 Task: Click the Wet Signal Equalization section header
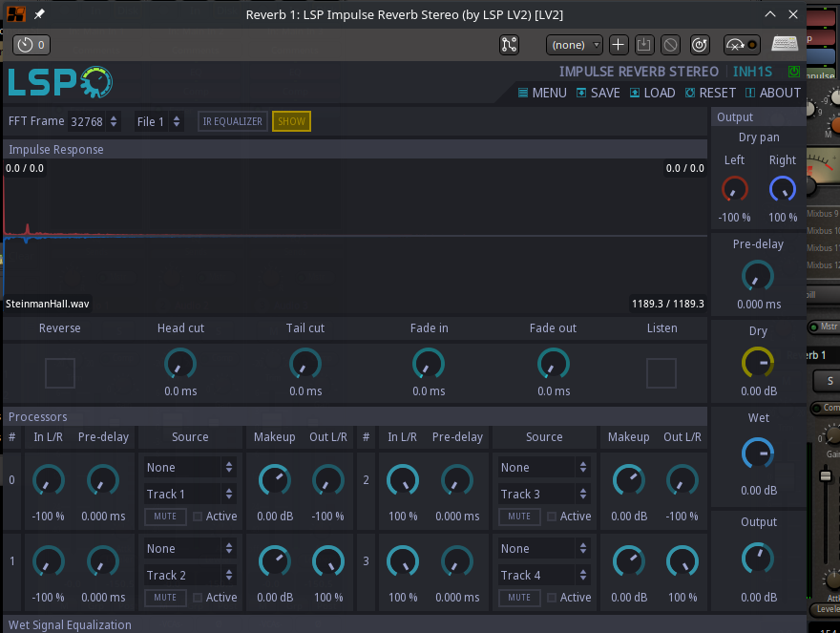[x=405, y=624]
